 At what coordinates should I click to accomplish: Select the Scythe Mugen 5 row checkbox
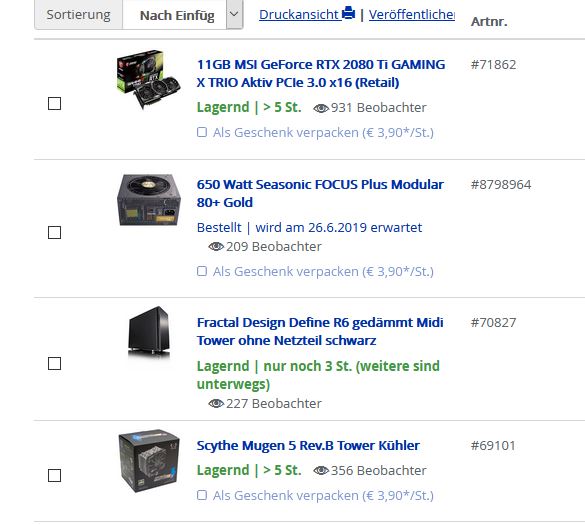tap(54, 475)
